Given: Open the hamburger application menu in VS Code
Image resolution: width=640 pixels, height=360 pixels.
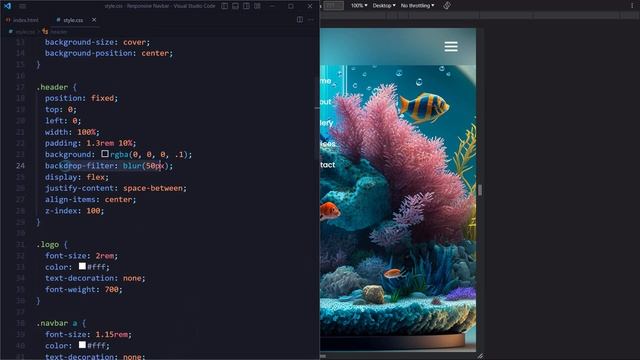Looking at the screenshot, I should point(22,6).
